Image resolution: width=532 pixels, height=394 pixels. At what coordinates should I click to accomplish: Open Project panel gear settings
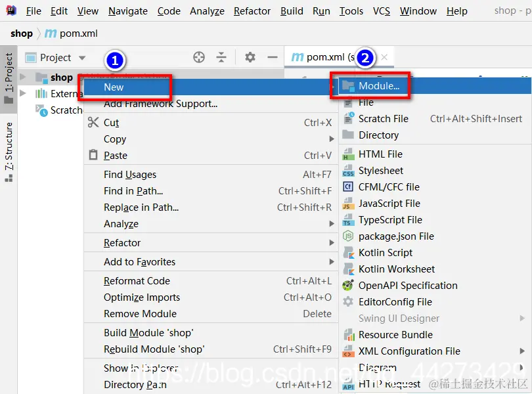coord(250,57)
